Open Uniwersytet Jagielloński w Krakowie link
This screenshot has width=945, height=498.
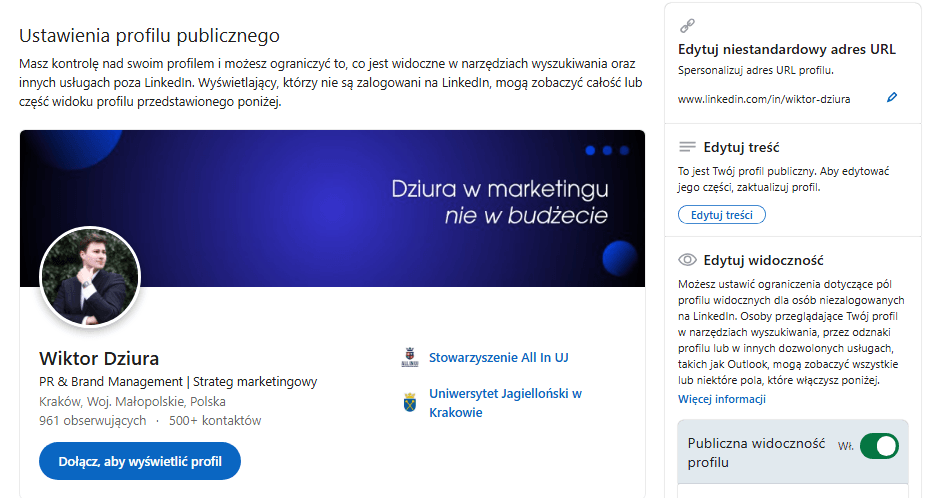pyautogui.click(x=505, y=403)
